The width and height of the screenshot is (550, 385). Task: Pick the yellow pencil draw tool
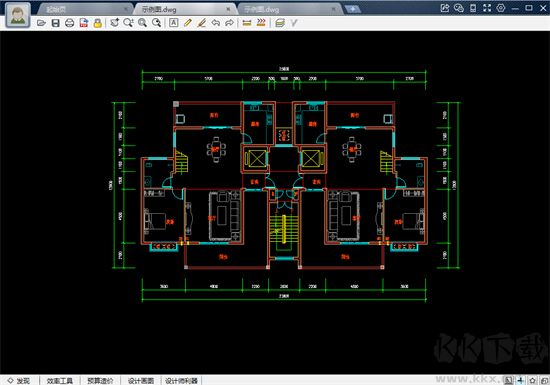click(187, 23)
